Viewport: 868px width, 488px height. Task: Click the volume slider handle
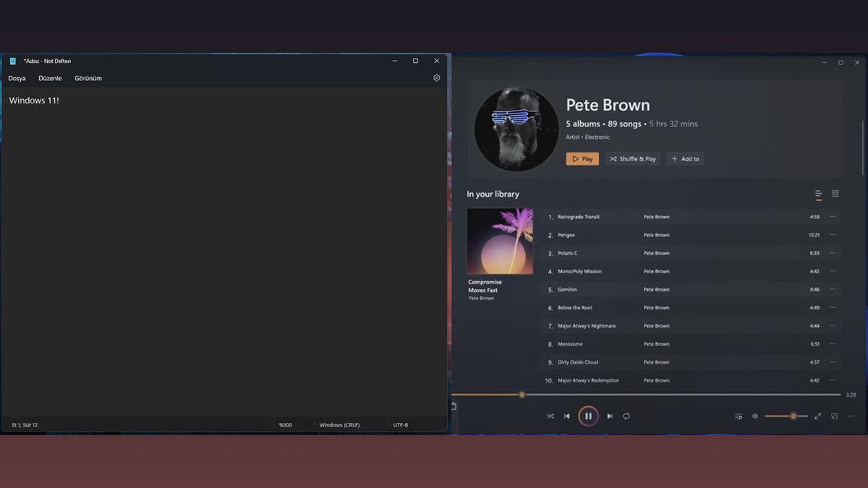click(x=793, y=416)
